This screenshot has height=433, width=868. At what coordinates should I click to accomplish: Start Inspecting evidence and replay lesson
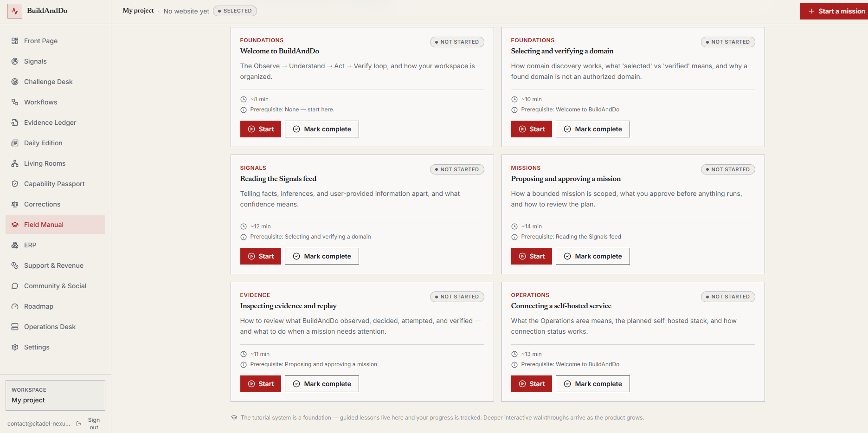[261, 384]
